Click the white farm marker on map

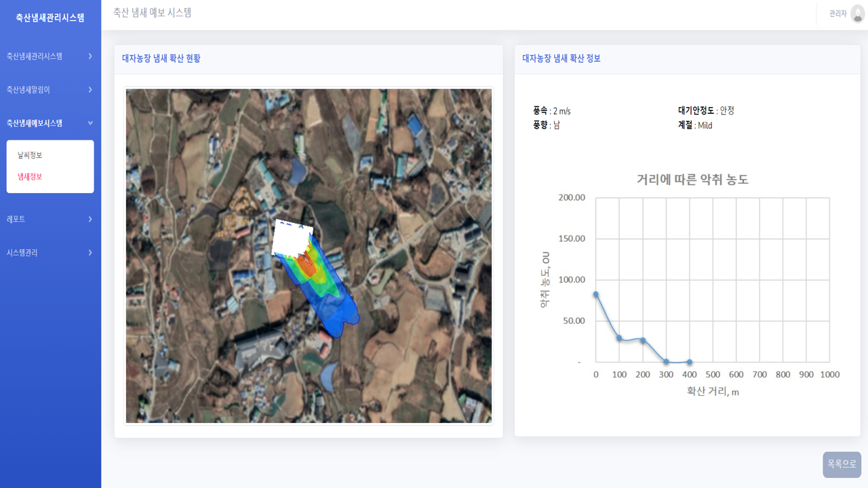pyautogui.click(x=290, y=237)
